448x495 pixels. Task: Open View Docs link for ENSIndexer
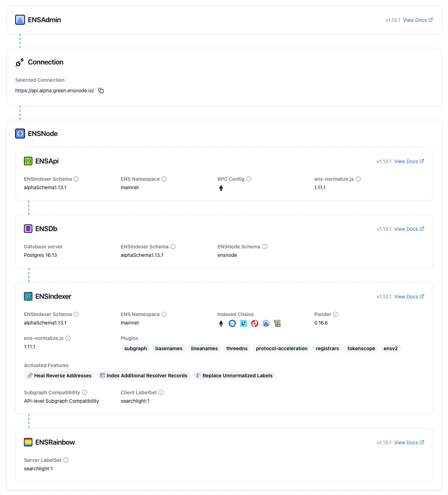[x=409, y=297]
